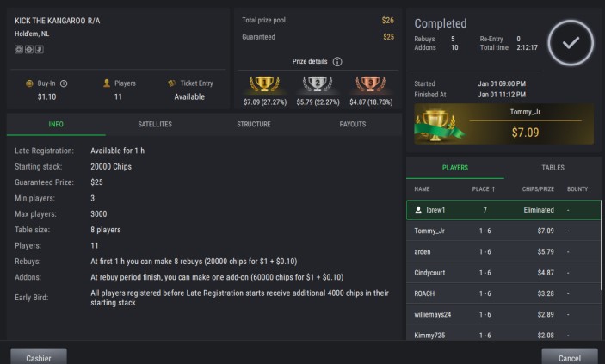
Task: Click the bronze third-place trophy icon
Action: click(371, 83)
